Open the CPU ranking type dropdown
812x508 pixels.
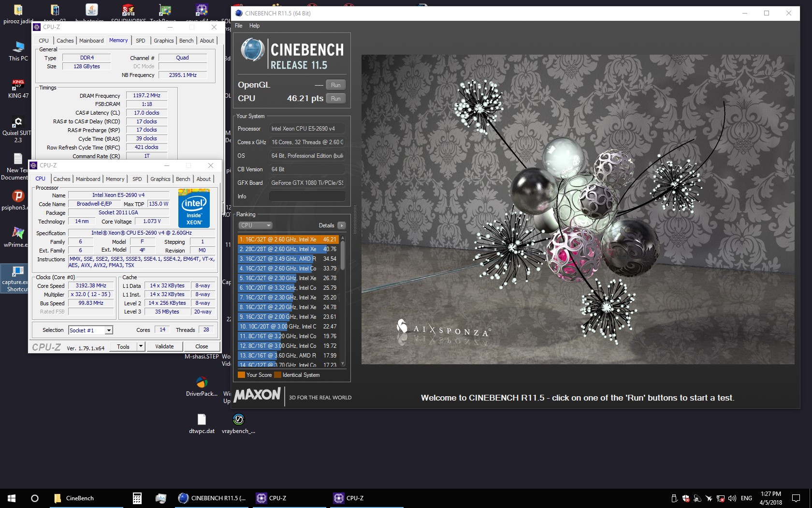[256, 225]
